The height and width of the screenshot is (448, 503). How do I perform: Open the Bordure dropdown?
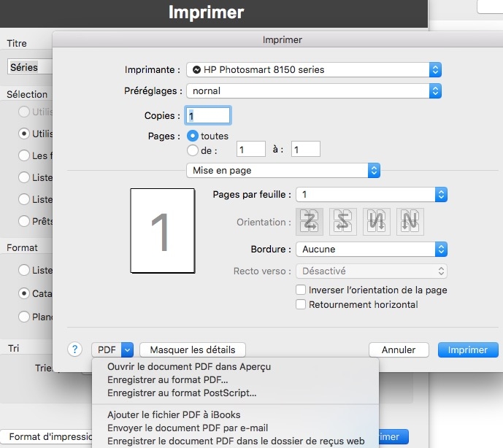pos(371,249)
